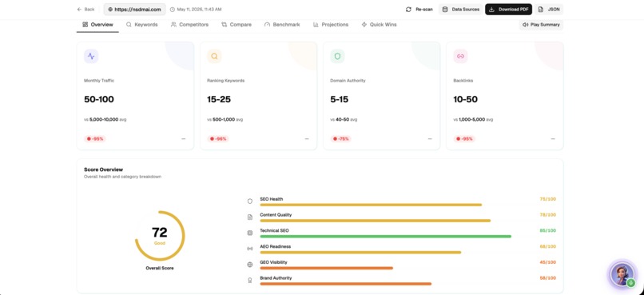Click the Domain Authority value 5-15

click(x=340, y=99)
